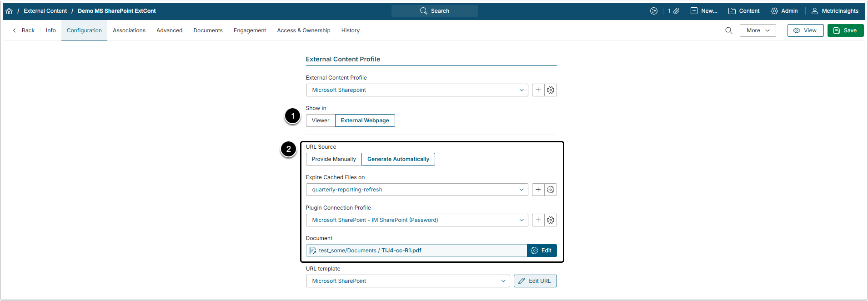This screenshot has width=868, height=301.
Task: Click the plus icon beside Plugin Connection Profile
Action: (x=538, y=220)
